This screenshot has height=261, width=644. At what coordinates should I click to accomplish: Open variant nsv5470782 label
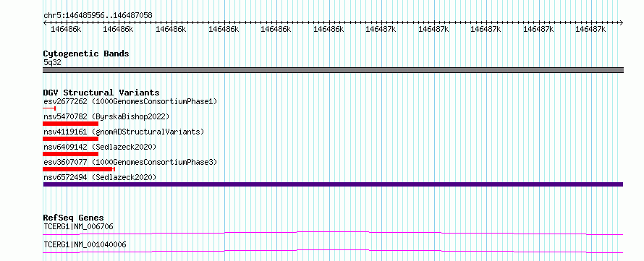106,116
